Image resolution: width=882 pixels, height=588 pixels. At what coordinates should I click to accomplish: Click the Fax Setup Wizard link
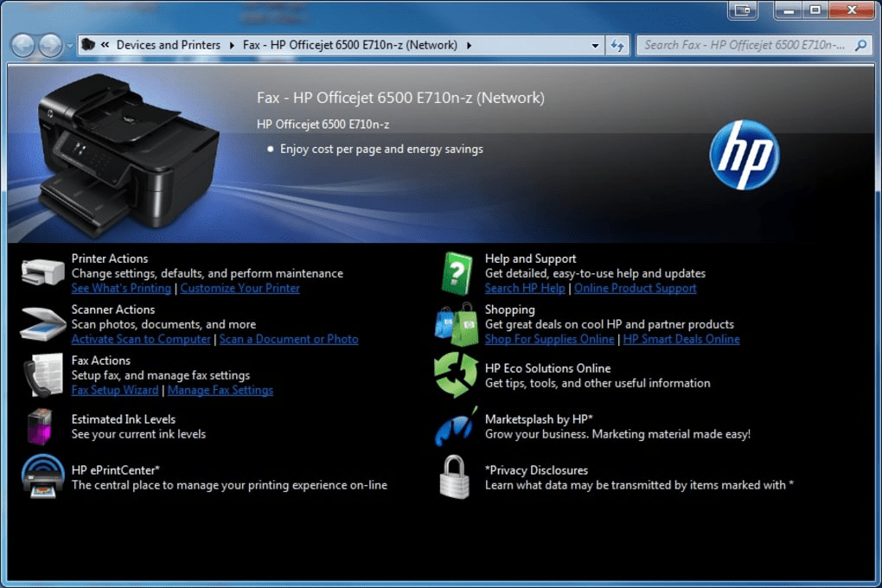point(114,390)
